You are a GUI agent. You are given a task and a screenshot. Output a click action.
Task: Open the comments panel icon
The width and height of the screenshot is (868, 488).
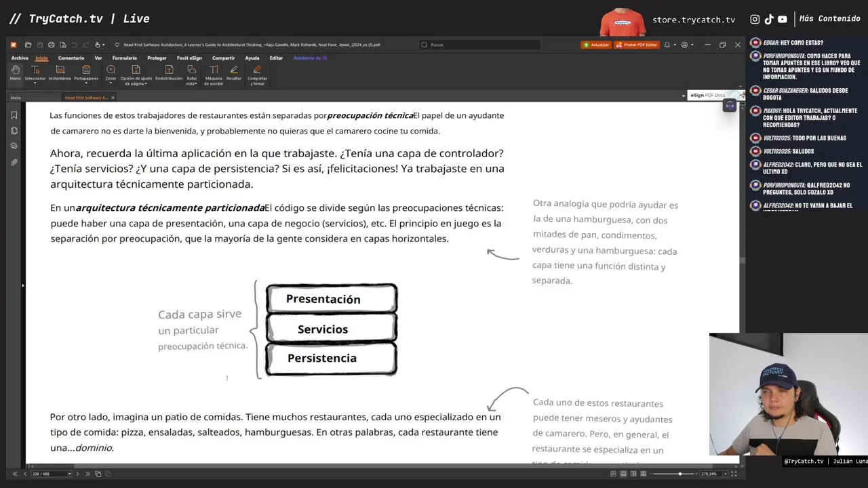click(x=14, y=146)
